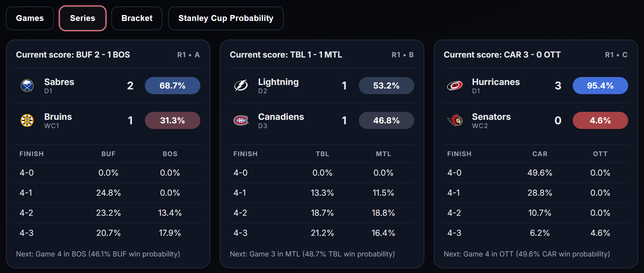
Task: Click the Next Game 3 in MTL note
Action: (312, 254)
